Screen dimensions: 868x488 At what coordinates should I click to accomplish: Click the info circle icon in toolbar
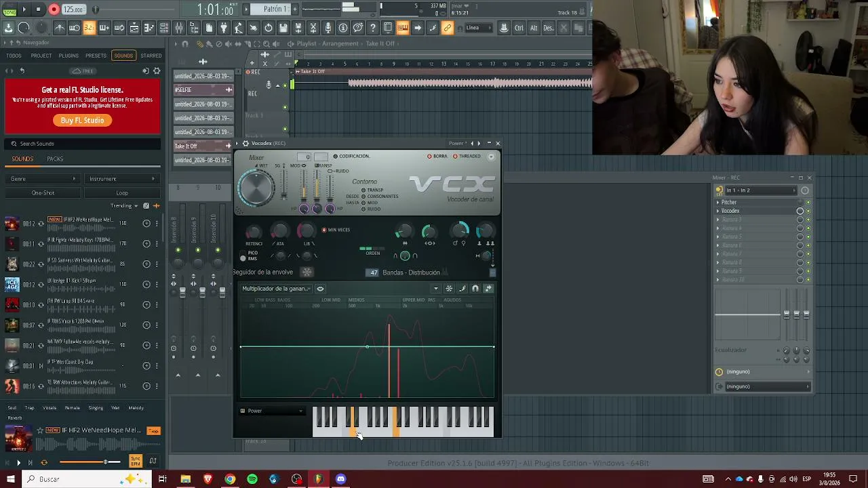[343, 28]
